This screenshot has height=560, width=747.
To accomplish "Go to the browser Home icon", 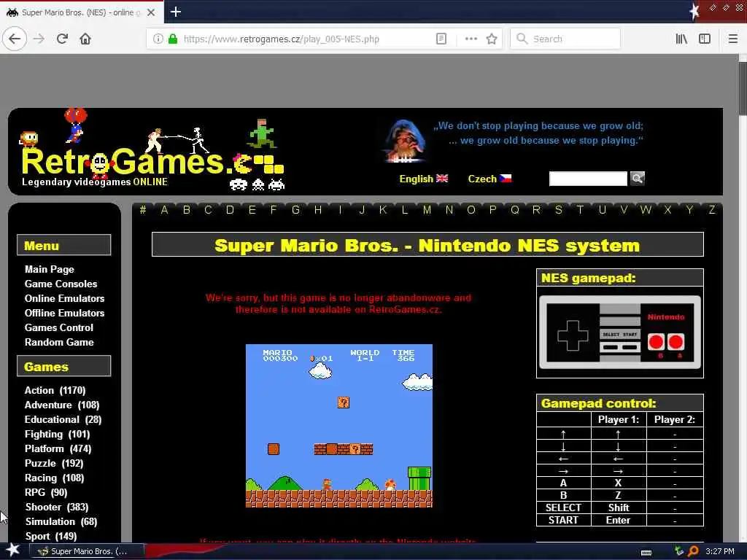I will [x=85, y=39].
